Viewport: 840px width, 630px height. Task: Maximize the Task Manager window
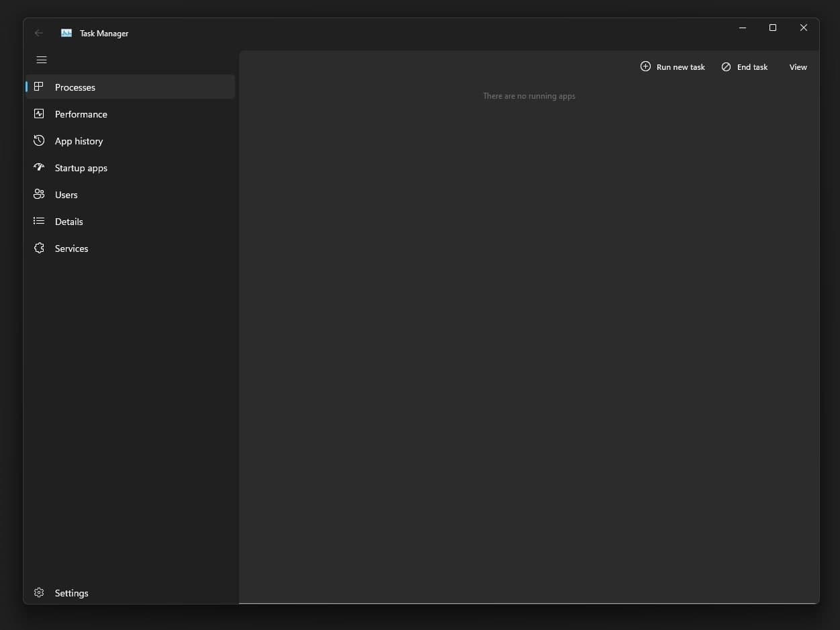[x=773, y=28]
